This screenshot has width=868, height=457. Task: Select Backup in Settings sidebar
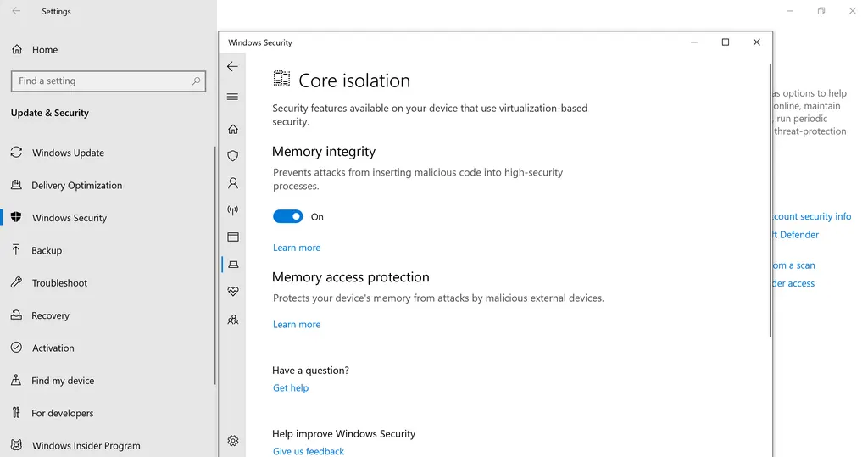pos(47,250)
